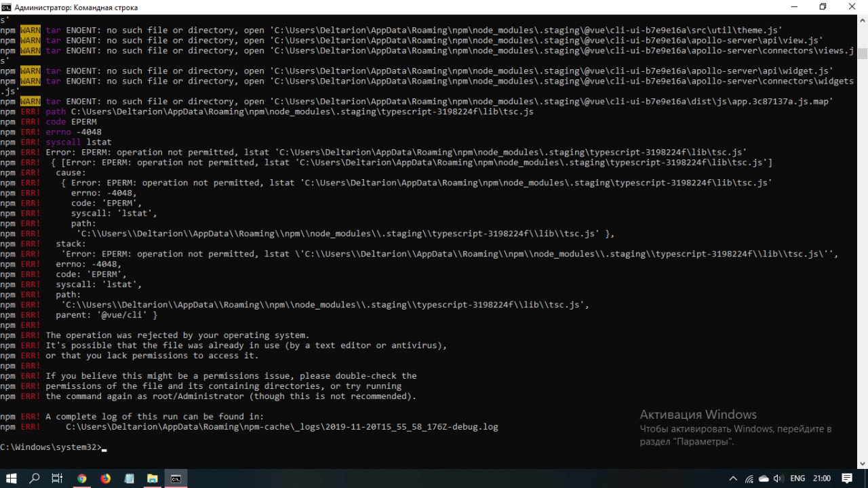
Task: Switch input language via ENG indicator
Action: (797, 478)
